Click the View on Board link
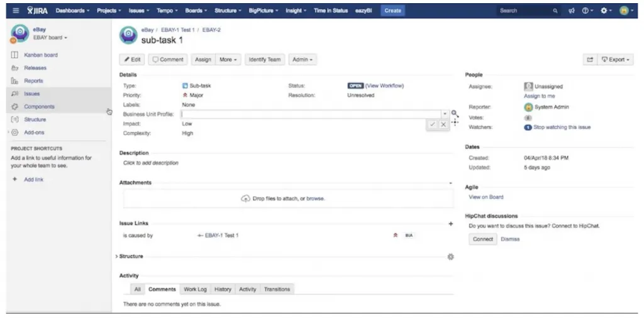Screen dimensions: 644x318 pos(486,197)
